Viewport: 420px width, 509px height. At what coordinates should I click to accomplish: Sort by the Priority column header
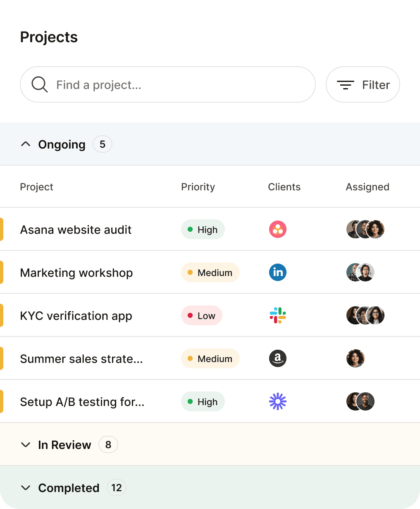[x=198, y=187]
